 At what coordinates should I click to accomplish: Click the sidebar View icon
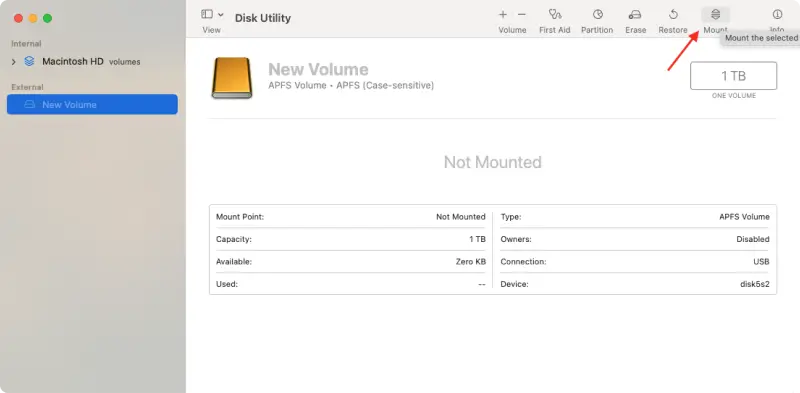(x=207, y=14)
